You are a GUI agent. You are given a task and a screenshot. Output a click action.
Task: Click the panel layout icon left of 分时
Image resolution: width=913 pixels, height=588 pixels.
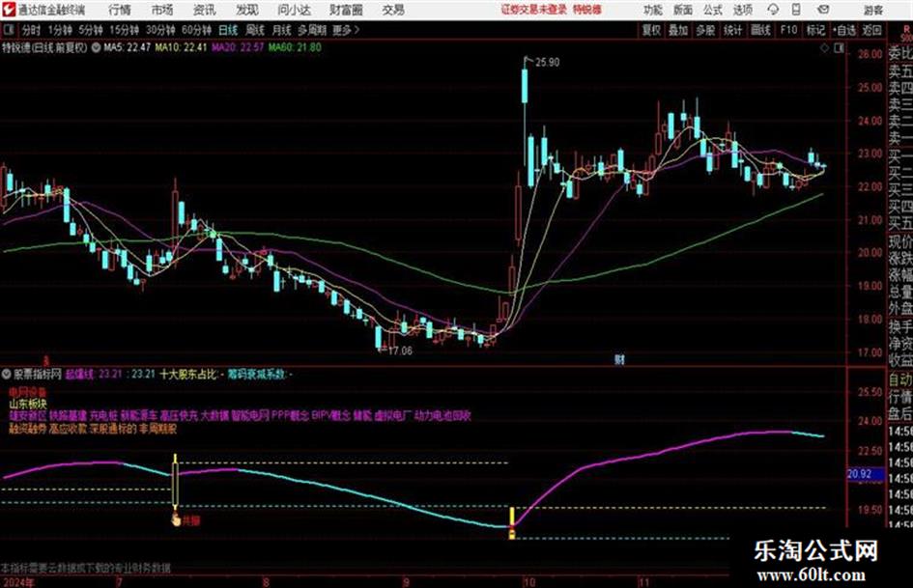9,30
